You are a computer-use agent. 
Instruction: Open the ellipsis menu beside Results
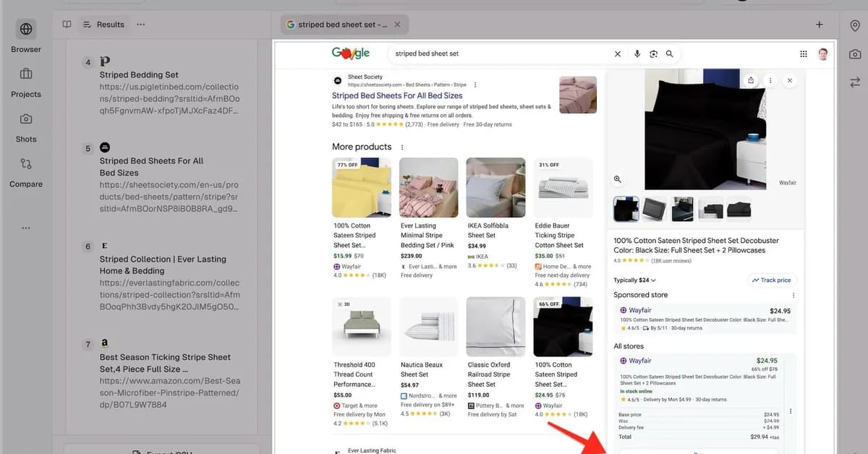click(140, 25)
